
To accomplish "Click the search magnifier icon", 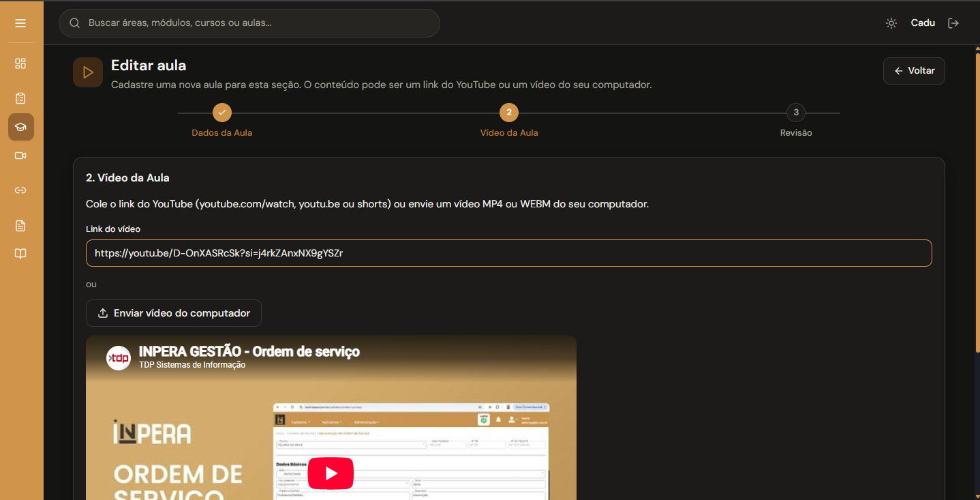I will click(75, 23).
